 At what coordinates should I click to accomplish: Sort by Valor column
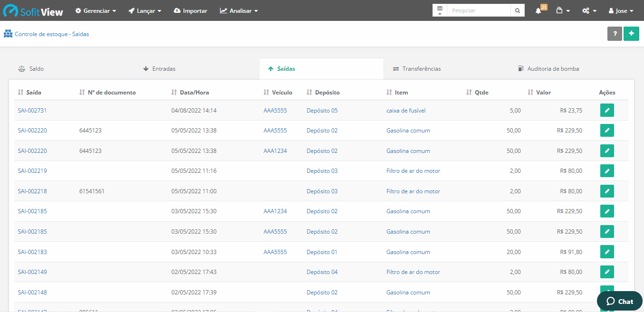pyautogui.click(x=539, y=93)
